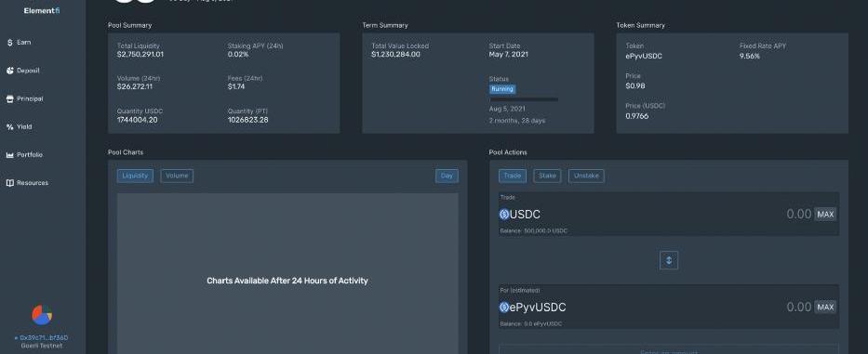The width and height of the screenshot is (868, 354).
Task: Open the Principal store icon
Action: [x=10, y=99]
